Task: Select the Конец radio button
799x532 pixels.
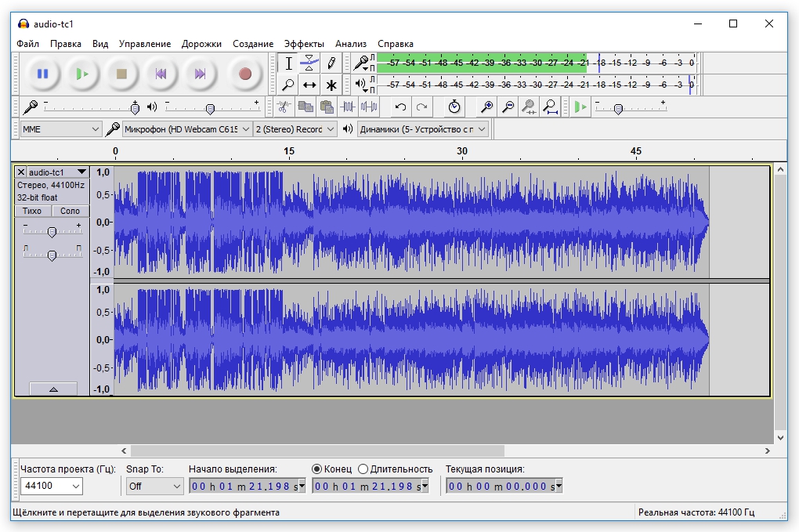Action: click(x=317, y=469)
